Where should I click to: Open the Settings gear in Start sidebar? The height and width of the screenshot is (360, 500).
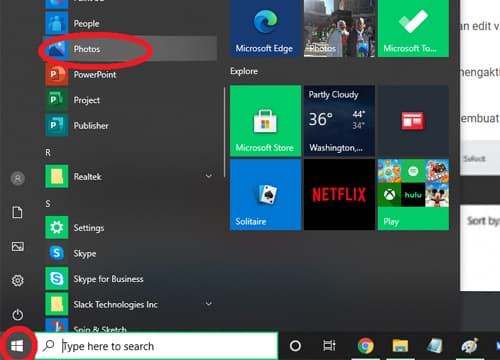pos(18,280)
